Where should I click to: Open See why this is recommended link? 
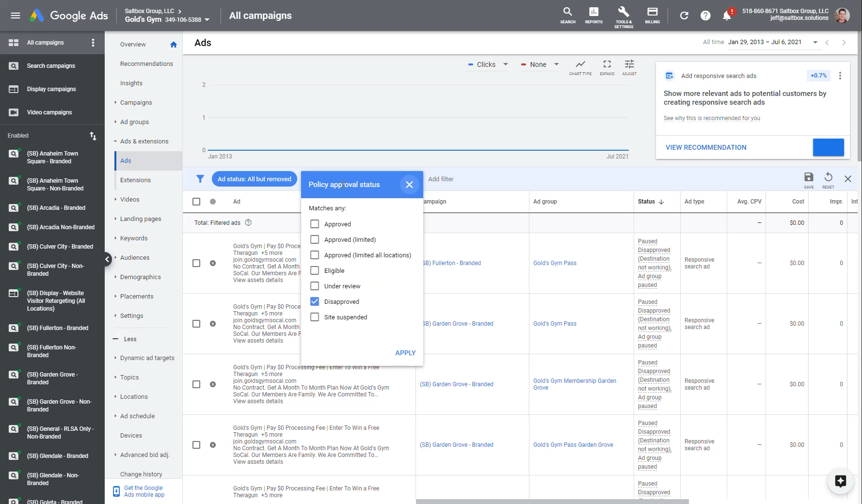[x=712, y=118]
